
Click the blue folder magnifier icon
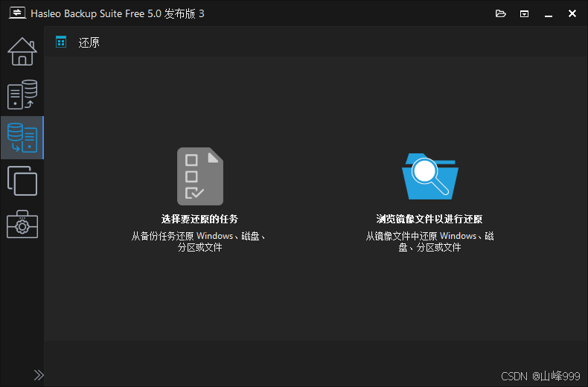[429, 176]
